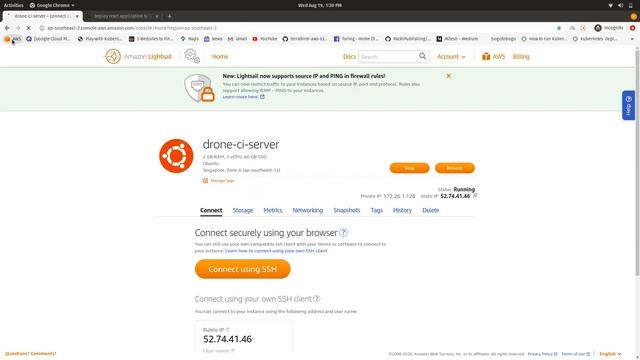Go forward in Chrome

18,28
